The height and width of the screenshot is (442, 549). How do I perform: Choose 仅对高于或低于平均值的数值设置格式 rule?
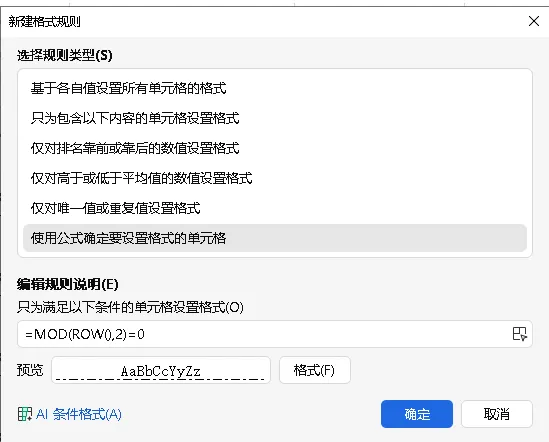tap(275, 178)
